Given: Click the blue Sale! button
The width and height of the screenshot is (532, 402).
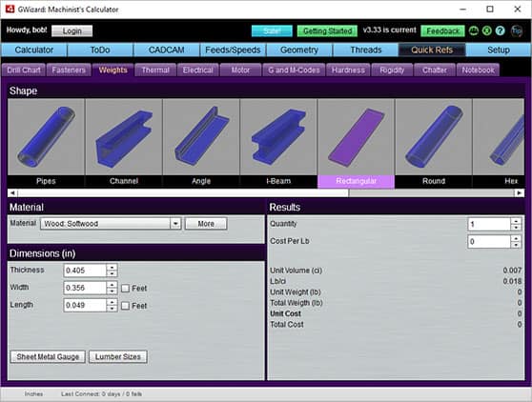Looking at the screenshot, I should 272,30.
